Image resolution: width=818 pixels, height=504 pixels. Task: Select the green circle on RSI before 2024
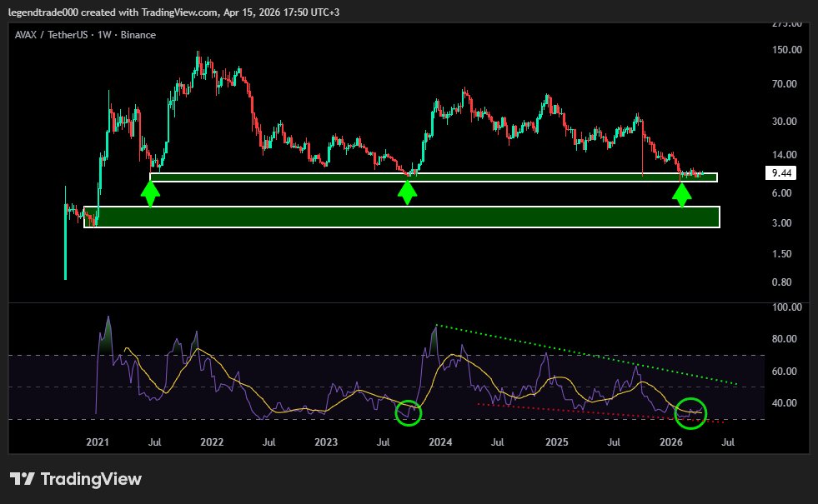409,412
